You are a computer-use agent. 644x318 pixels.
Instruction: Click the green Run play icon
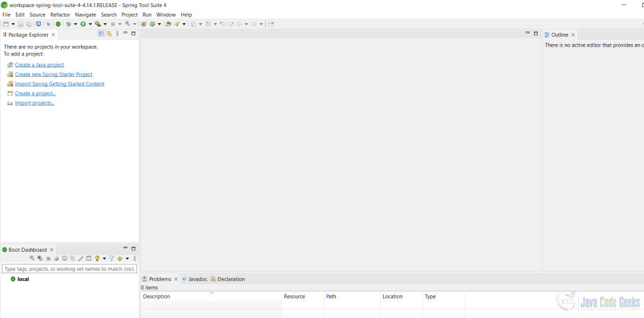tap(83, 24)
